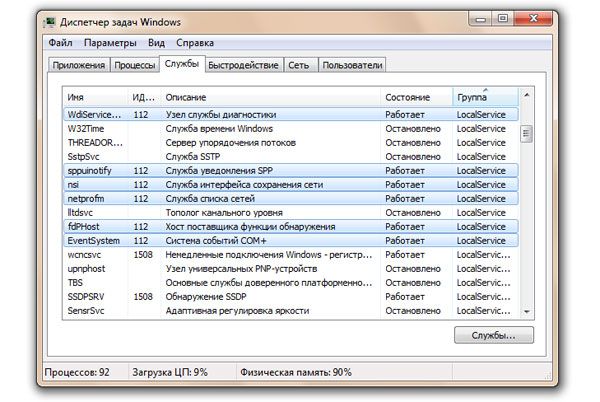The width and height of the screenshot is (600, 402).
Task: Click description 'Обнаружение SSDP'
Action: click(x=206, y=296)
